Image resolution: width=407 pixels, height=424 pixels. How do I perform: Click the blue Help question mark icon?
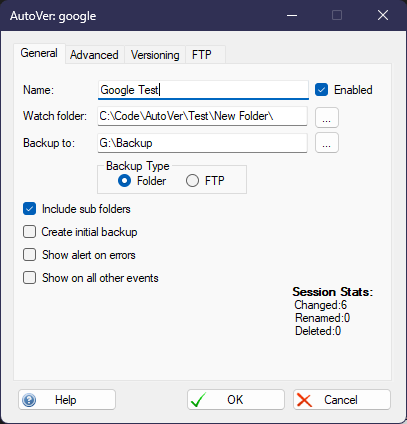click(x=29, y=400)
